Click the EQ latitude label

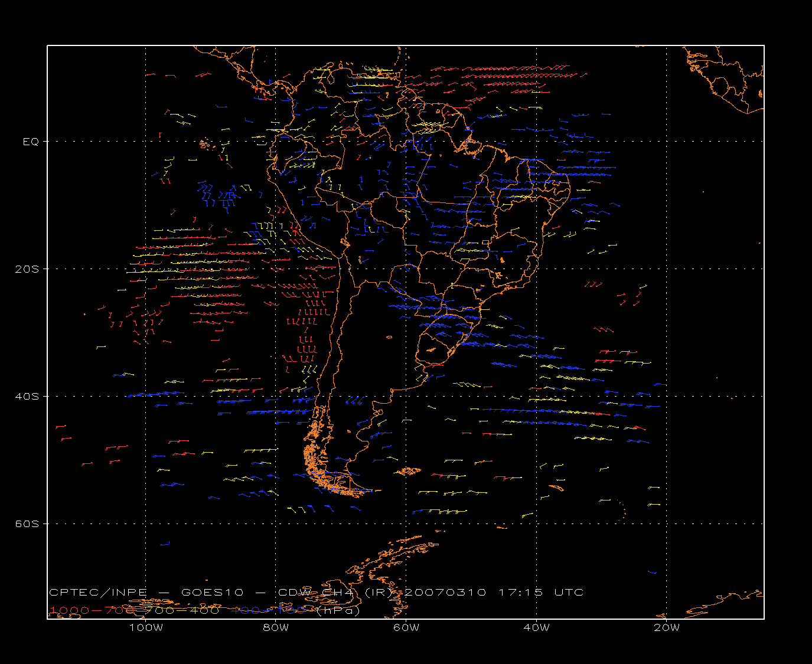coord(31,142)
